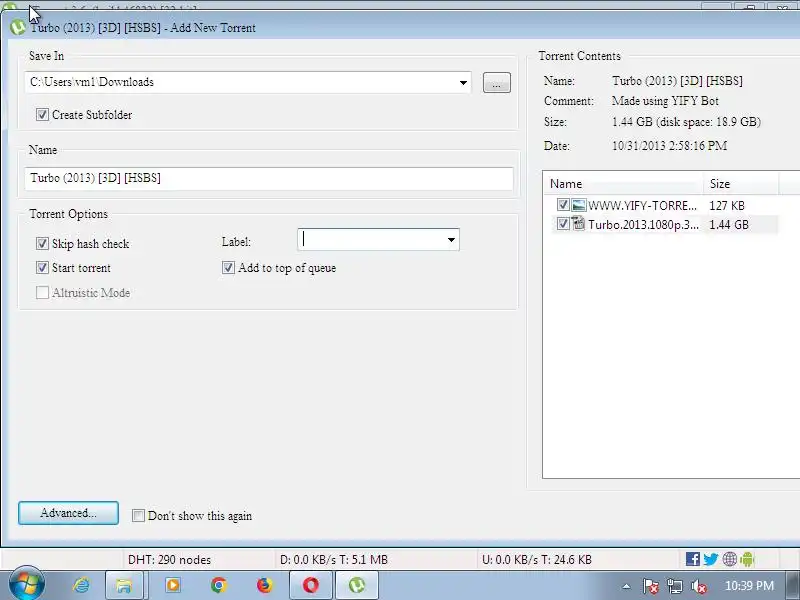Open the Advanced... settings button
800x600 pixels.
pyautogui.click(x=68, y=513)
